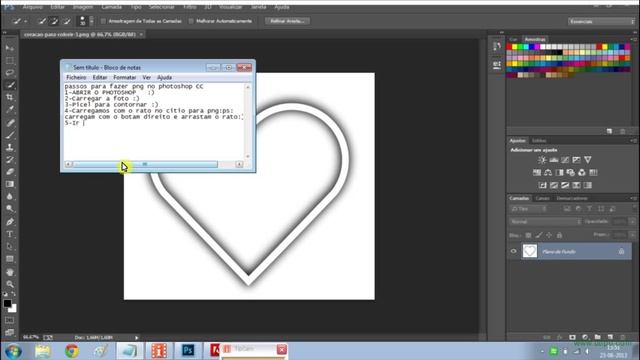The width and height of the screenshot is (640, 360).
Task: Click the Refinar Aresta button
Action: pyautogui.click(x=287, y=21)
